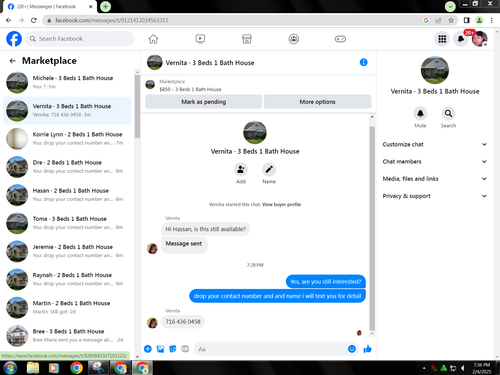The width and height of the screenshot is (500, 375).
Task: Expand Privacy & support section
Action: (x=435, y=196)
